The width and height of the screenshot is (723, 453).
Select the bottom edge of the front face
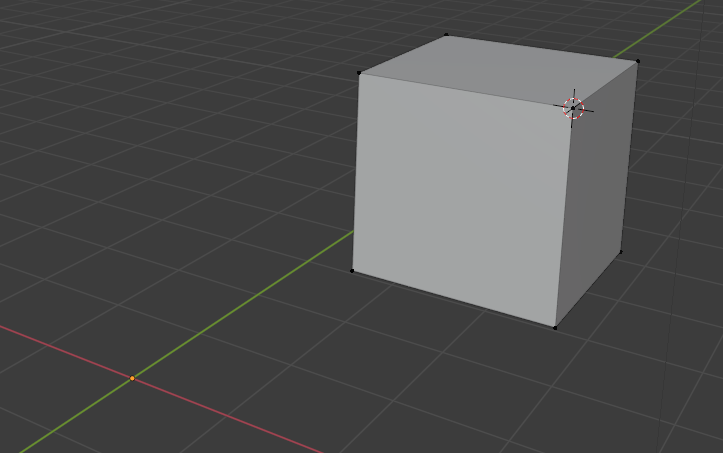pyautogui.click(x=454, y=299)
